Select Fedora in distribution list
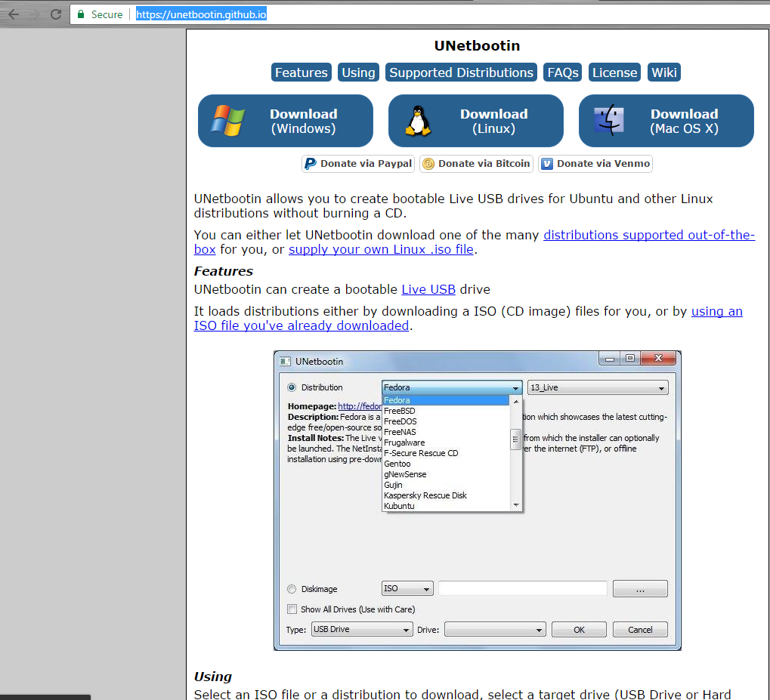This screenshot has height=700, width=770. (x=445, y=400)
